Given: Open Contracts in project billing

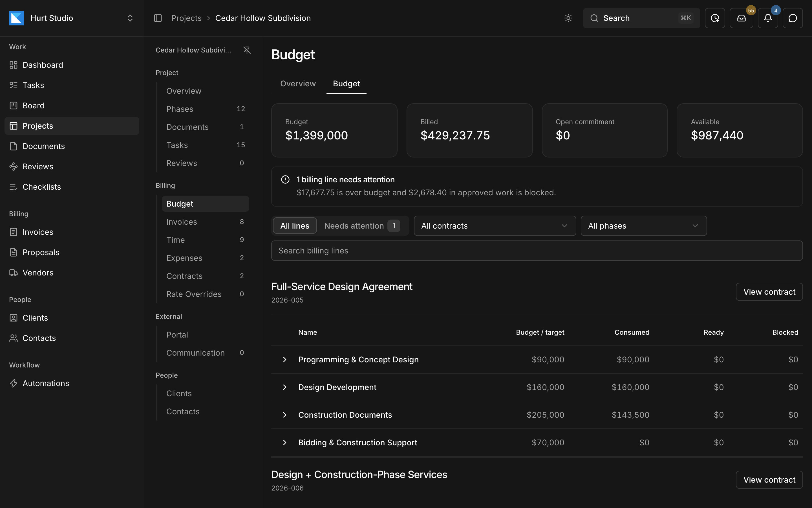Looking at the screenshot, I should pos(205,276).
